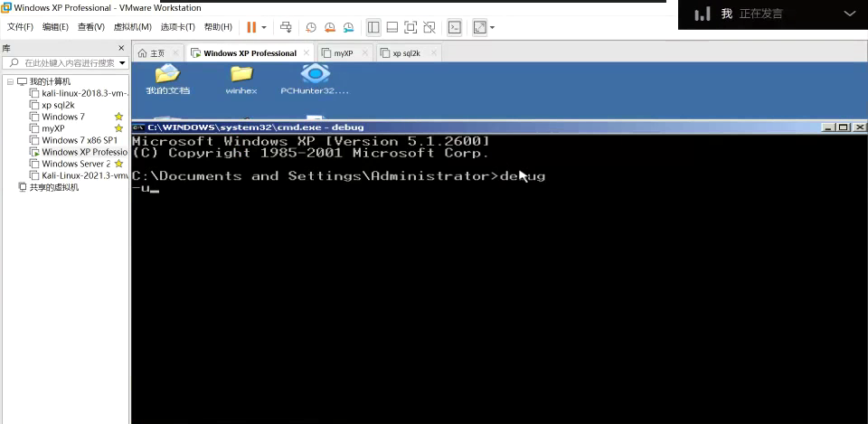This screenshot has height=424, width=868.
Task: Click the cmd.exe title bar icon
Action: (139, 127)
